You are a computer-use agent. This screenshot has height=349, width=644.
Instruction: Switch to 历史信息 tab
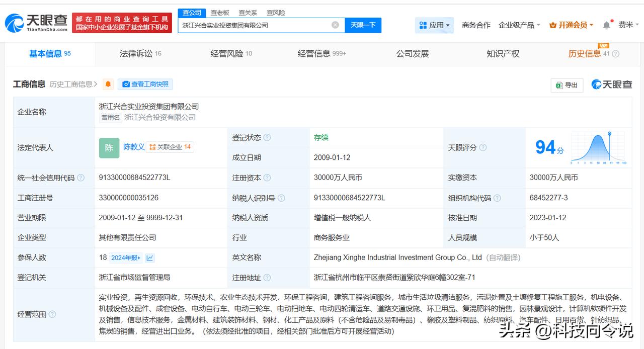point(585,54)
